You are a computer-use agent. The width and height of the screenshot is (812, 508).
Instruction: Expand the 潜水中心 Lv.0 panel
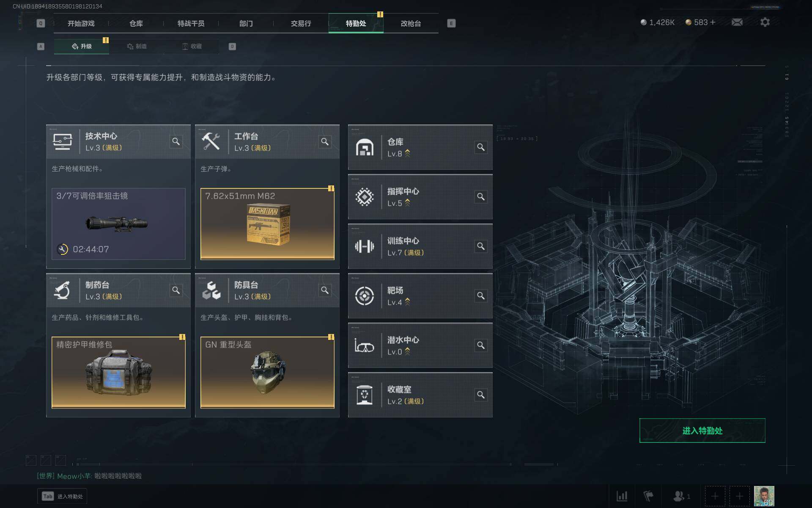420,345
